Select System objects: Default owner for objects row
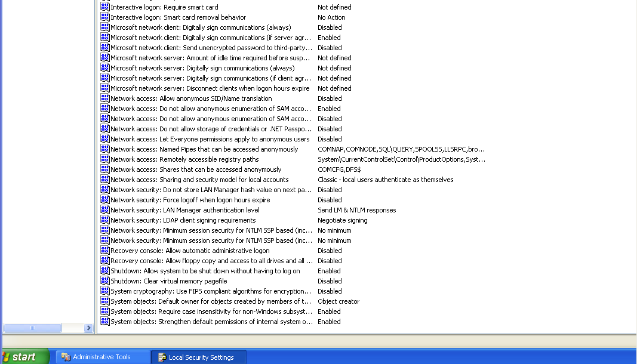The width and height of the screenshot is (637, 364). coord(210,301)
